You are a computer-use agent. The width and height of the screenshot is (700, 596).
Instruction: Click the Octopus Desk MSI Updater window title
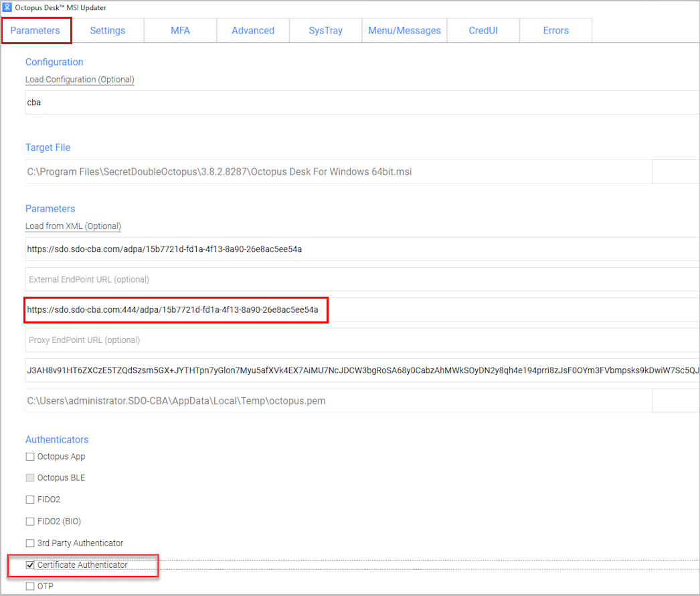coord(60,7)
